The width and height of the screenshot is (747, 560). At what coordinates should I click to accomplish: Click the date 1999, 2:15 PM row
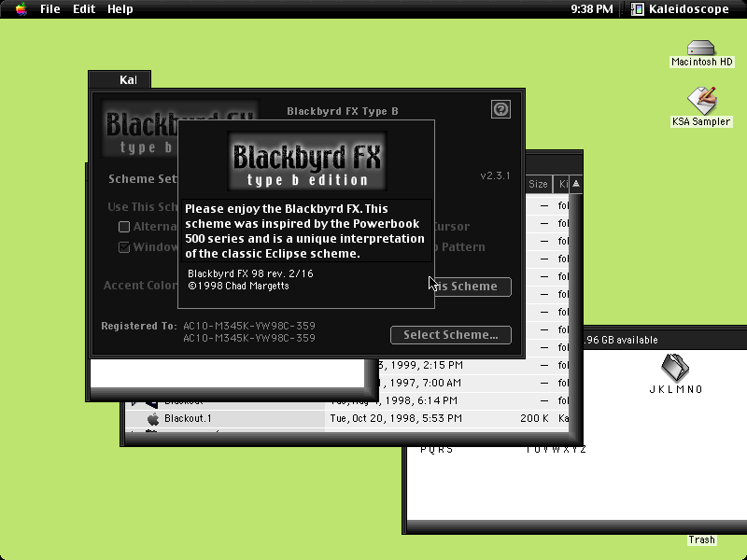(x=421, y=365)
